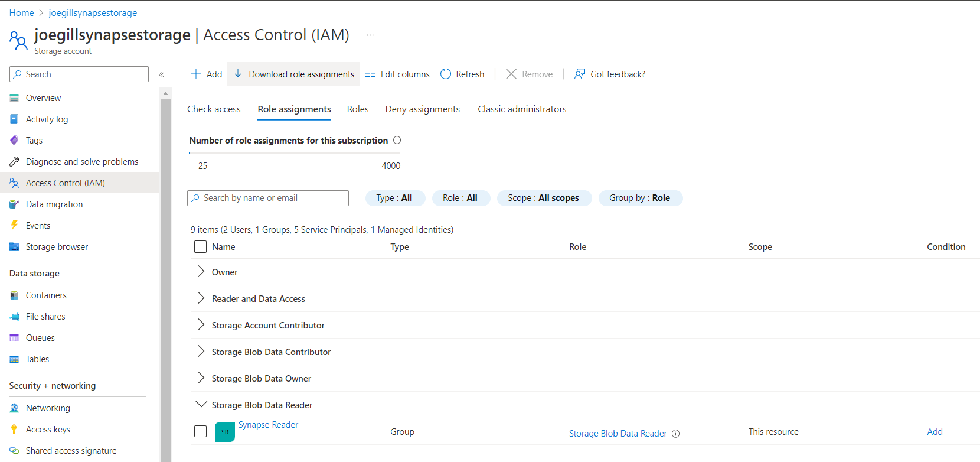Click Download role assignments button
The width and height of the screenshot is (980, 462).
tap(293, 74)
